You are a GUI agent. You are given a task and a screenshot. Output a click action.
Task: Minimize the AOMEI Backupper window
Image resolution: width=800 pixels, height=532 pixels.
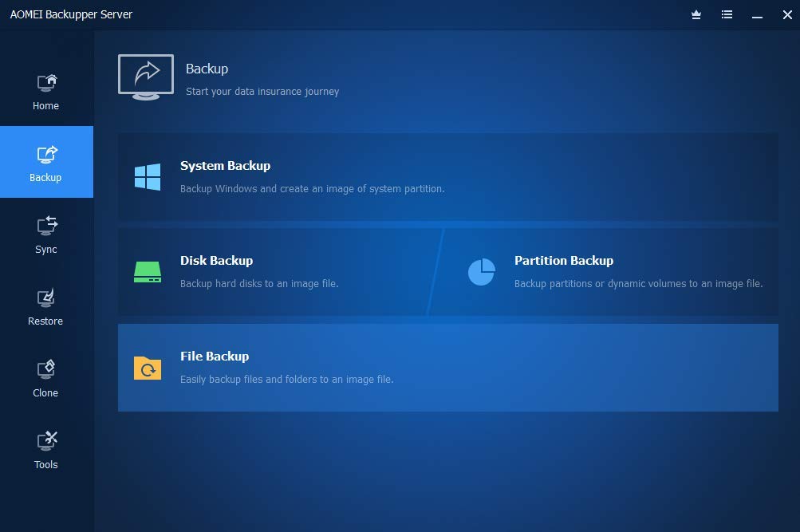tap(757, 15)
